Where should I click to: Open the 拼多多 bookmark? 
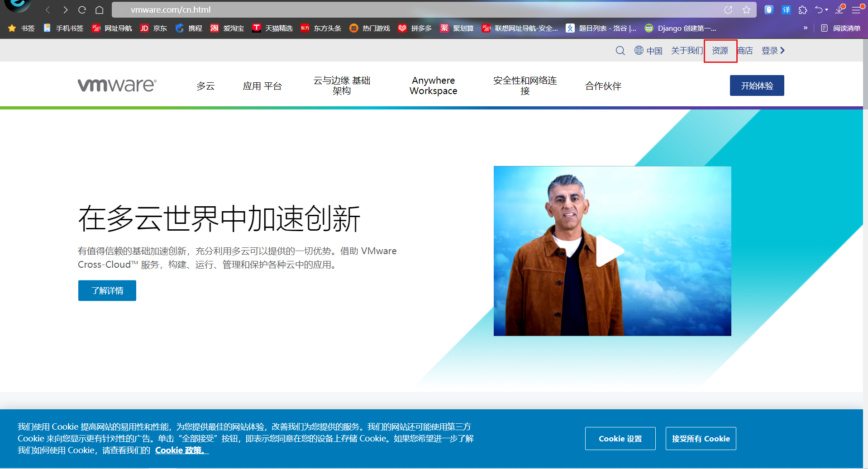tap(415, 28)
